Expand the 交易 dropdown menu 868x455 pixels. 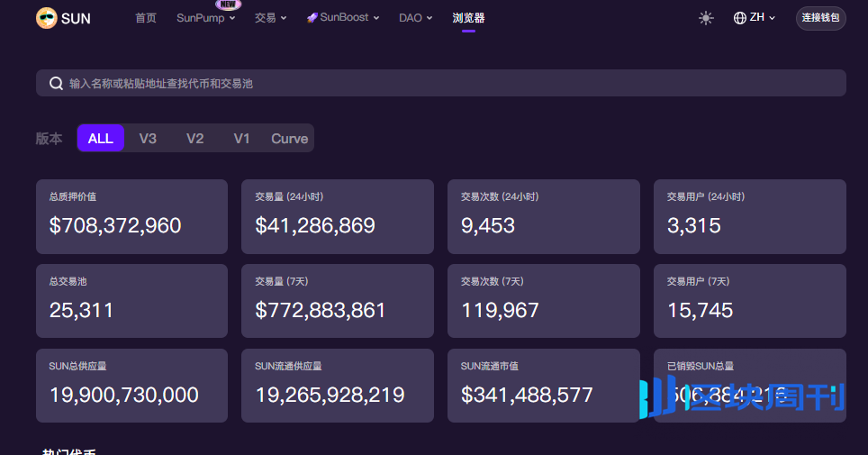(270, 18)
